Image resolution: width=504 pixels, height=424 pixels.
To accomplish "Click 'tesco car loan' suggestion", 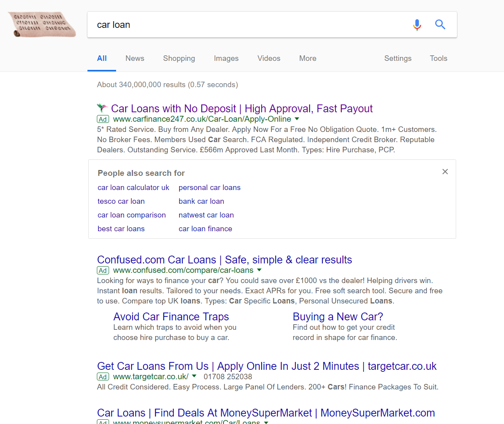I will (x=121, y=201).
